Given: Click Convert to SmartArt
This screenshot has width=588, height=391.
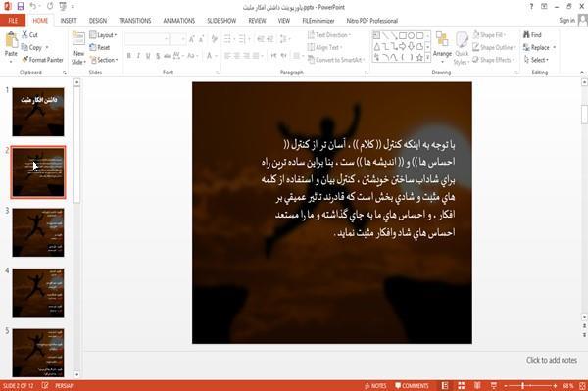Looking at the screenshot, I should click(x=336, y=60).
